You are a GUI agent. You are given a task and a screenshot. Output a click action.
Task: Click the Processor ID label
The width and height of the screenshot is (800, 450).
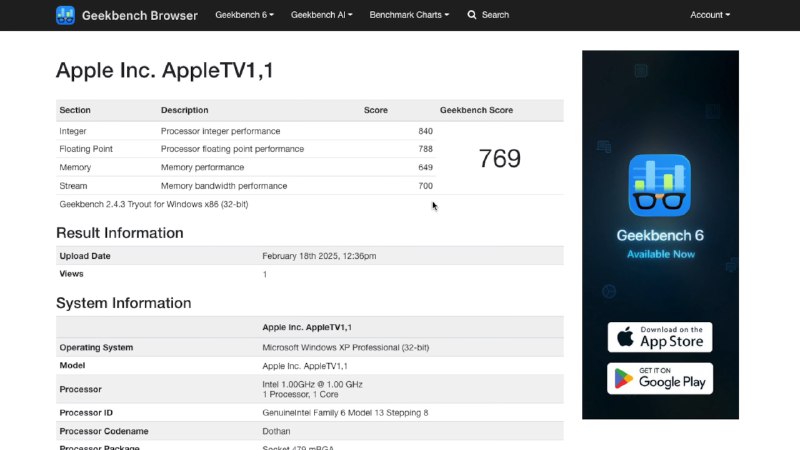pos(86,412)
